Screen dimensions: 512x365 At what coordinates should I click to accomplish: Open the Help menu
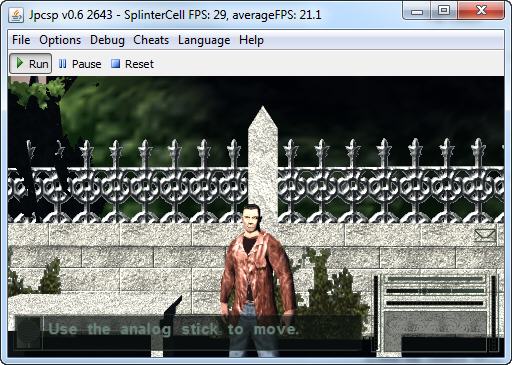pos(251,40)
